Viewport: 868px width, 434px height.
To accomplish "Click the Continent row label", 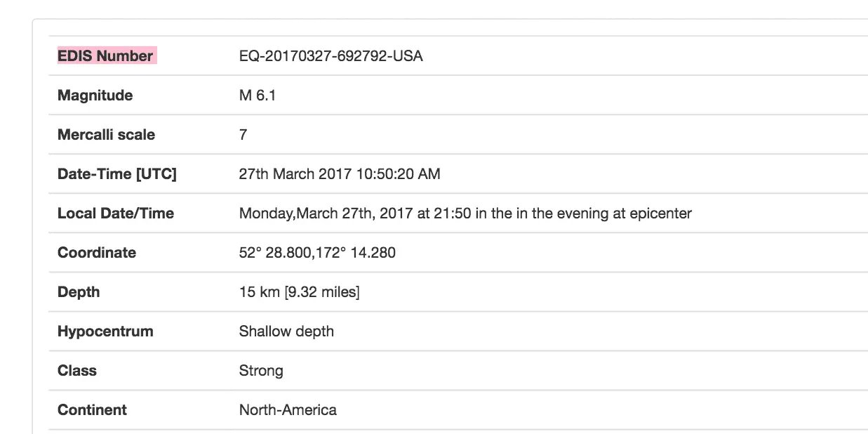I will coord(92,410).
